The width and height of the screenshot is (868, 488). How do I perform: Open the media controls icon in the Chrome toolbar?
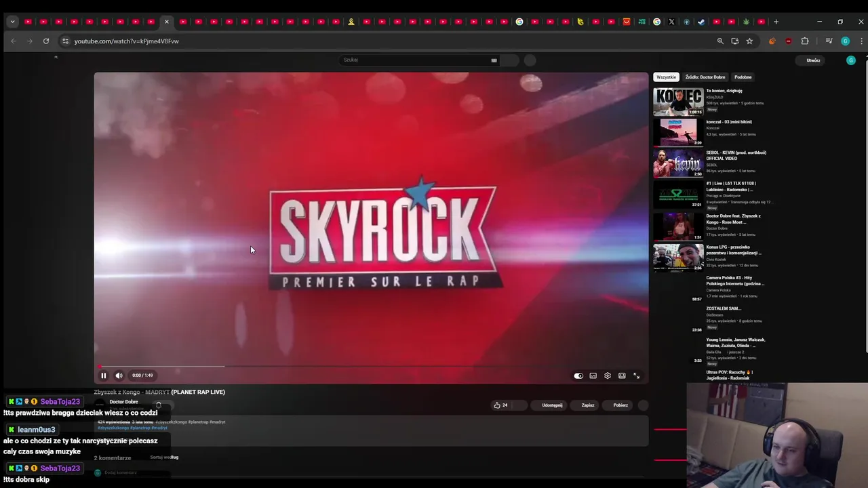[829, 41]
